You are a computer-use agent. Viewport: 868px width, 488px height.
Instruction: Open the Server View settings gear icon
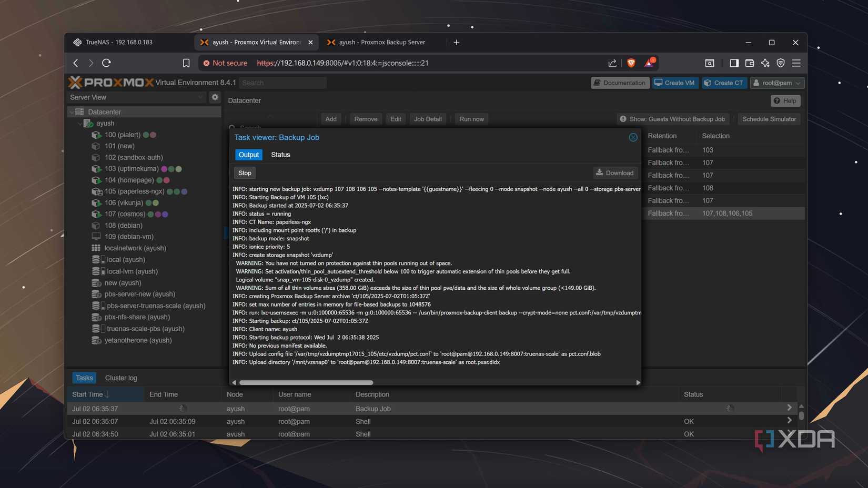(215, 97)
